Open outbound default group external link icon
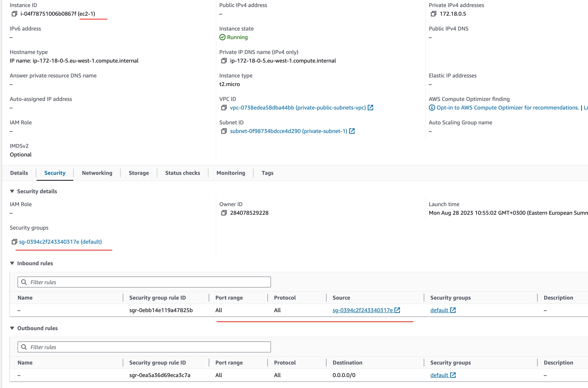 [x=453, y=375]
